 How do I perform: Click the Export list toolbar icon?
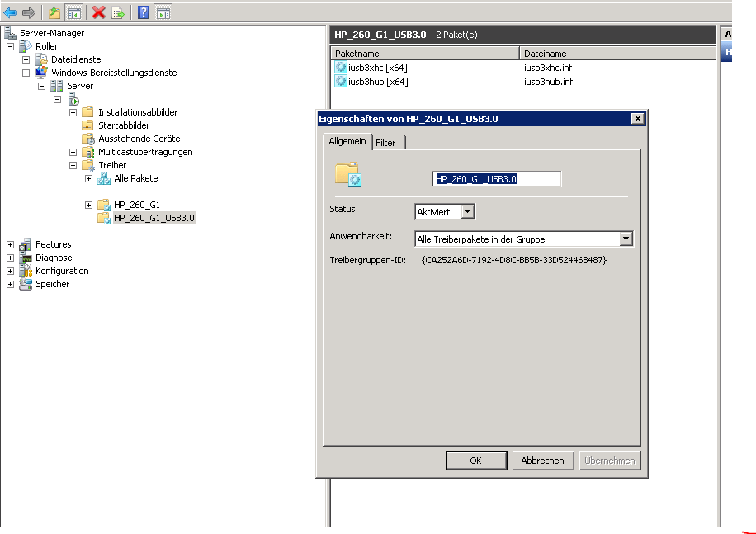118,12
